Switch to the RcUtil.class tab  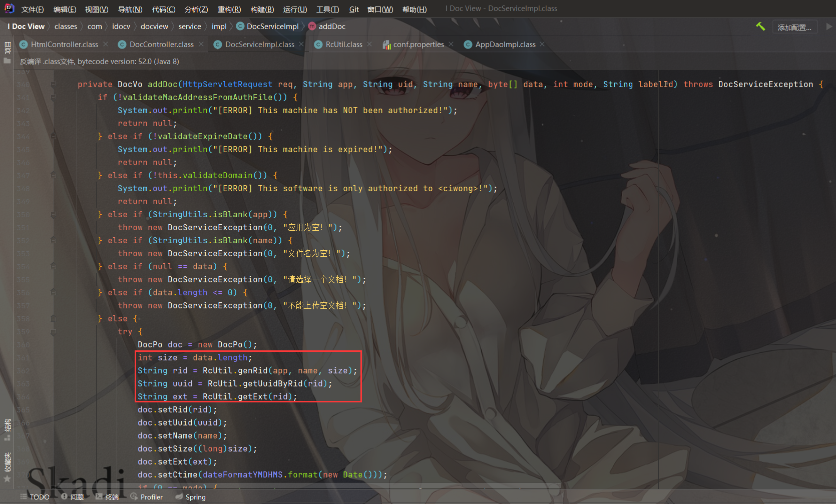click(x=344, y=45)
